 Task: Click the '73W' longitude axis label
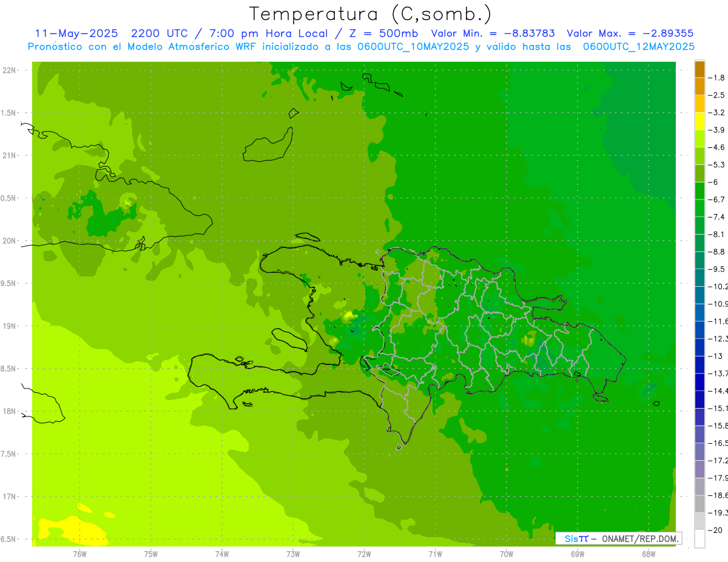293,554
